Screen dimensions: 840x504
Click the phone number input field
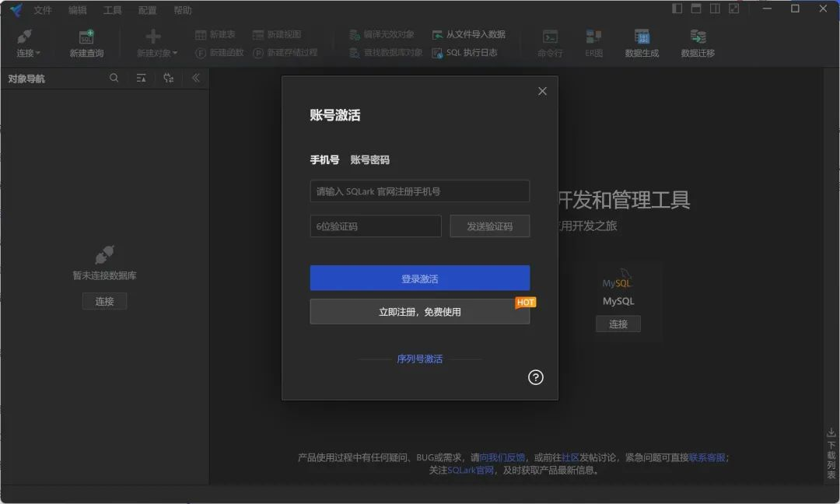click(419, 191)
